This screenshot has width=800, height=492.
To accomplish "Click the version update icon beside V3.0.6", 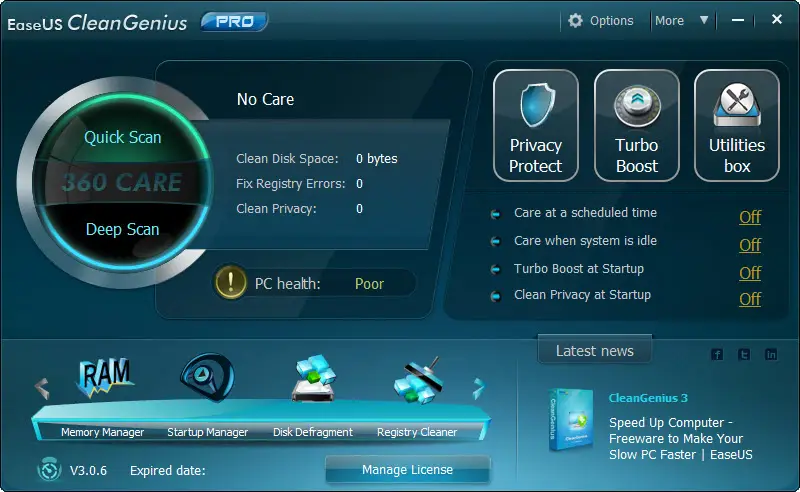I will 49,470.
